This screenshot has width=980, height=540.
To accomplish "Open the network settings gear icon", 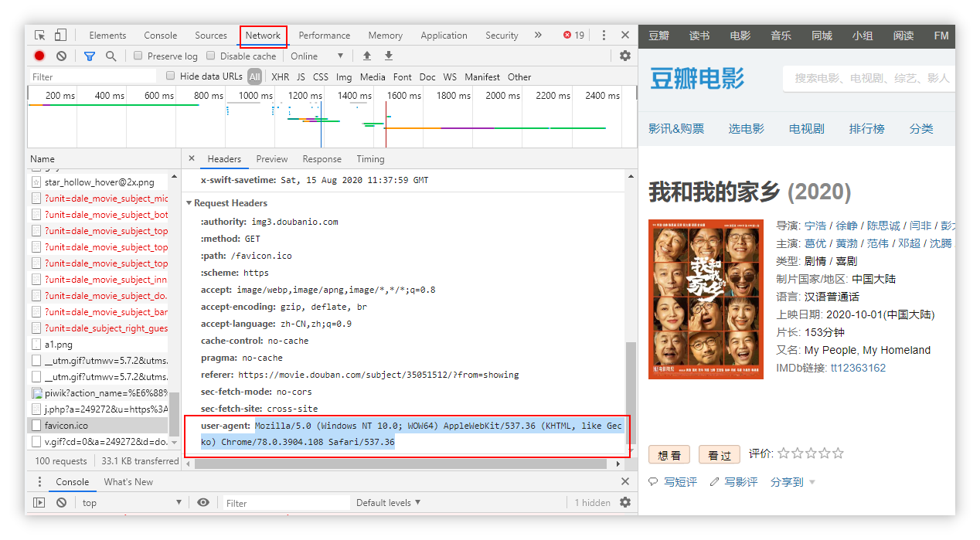I will (625, 56).
